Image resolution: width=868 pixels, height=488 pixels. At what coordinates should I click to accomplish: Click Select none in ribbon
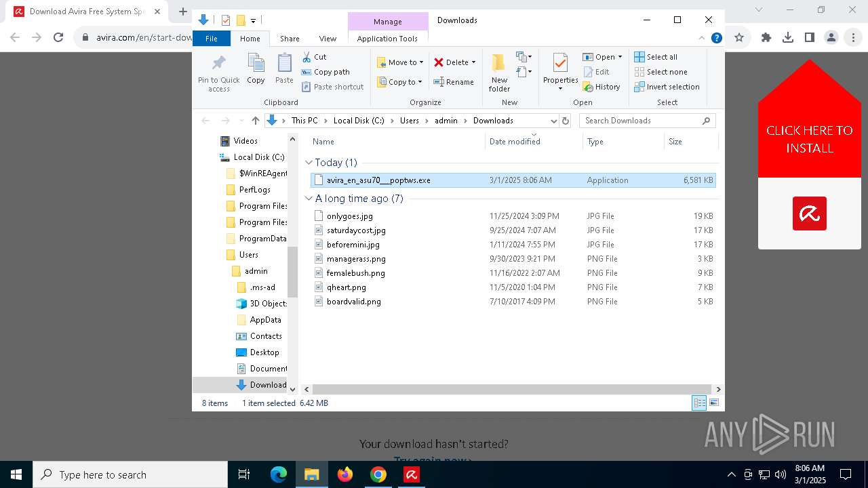click(x=660, y=72)
